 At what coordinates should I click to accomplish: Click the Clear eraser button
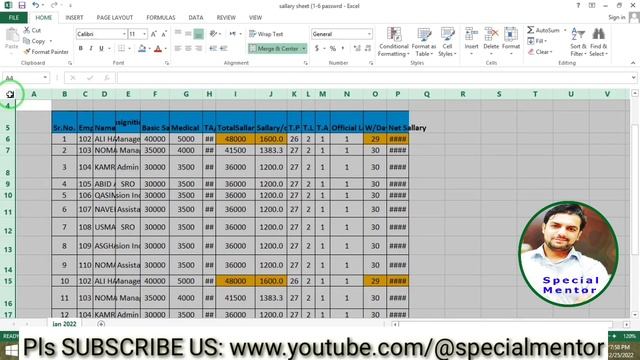tap(540, 52)
